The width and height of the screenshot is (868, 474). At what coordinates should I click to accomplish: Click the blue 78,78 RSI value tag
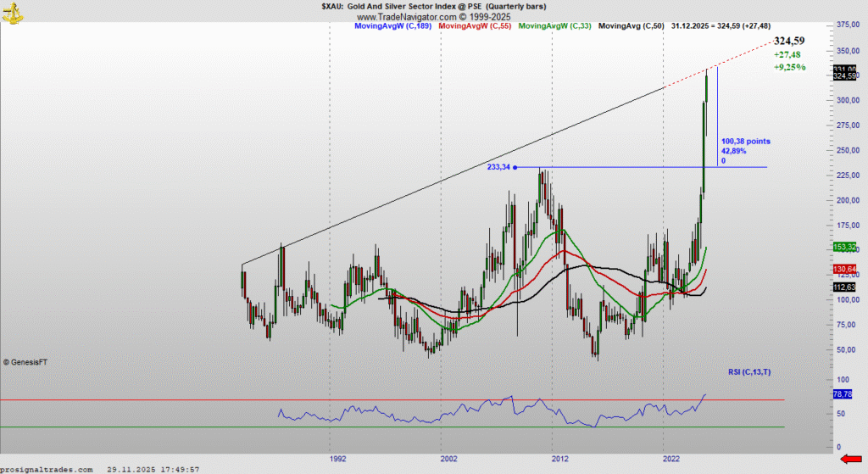point(842,394)
